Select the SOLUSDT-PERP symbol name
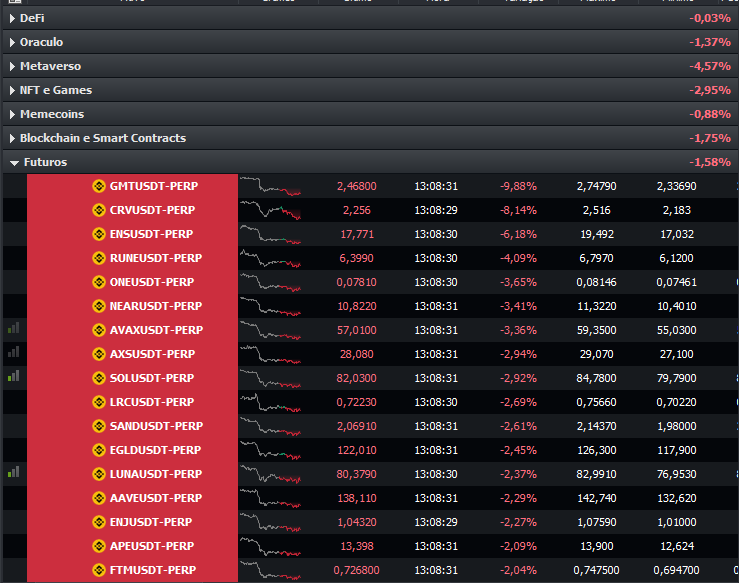 click(x=152, y=378)
